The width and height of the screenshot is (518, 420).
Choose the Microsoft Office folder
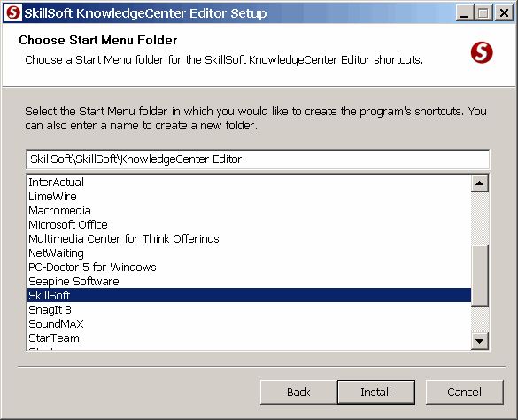[249, 225]
